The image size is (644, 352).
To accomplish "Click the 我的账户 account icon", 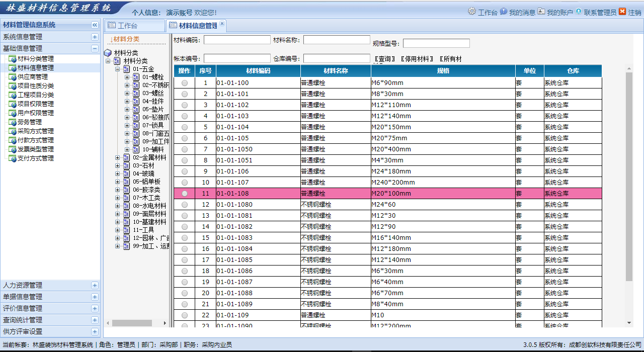I will pyautogui.click(x=541, y=12).
